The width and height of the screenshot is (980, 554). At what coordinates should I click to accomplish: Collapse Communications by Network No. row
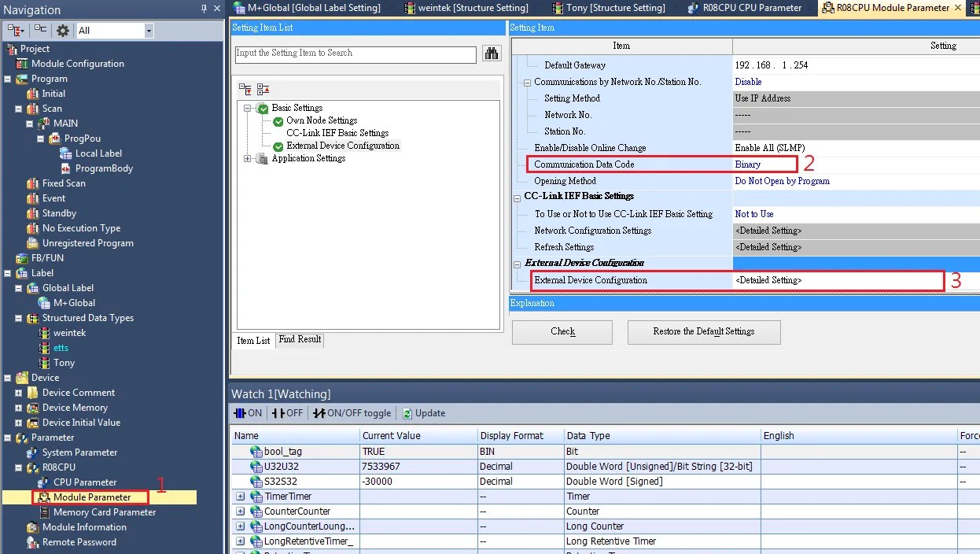528,82
